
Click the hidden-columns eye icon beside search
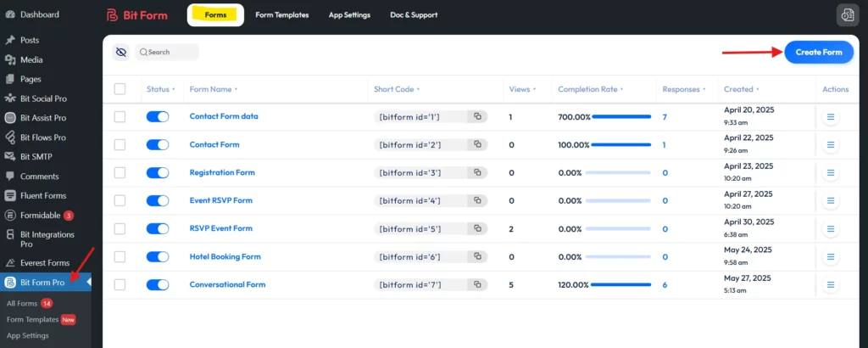[121, 53]
